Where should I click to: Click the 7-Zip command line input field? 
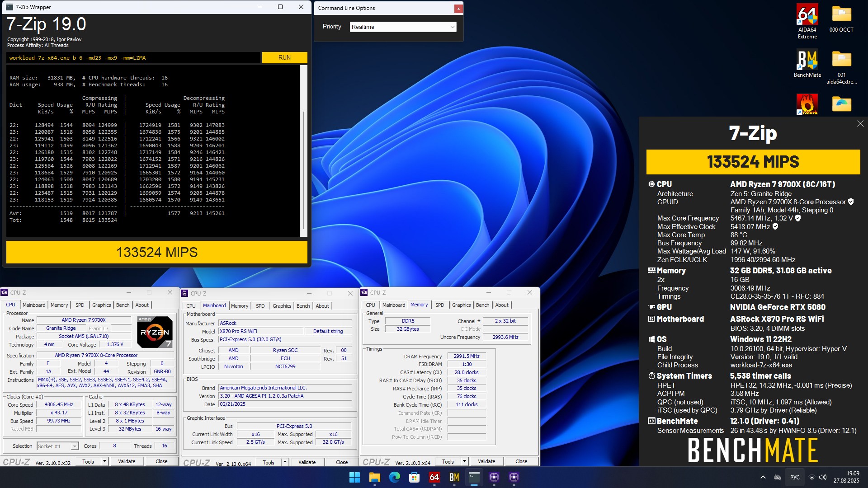click(x=133, y=58)
